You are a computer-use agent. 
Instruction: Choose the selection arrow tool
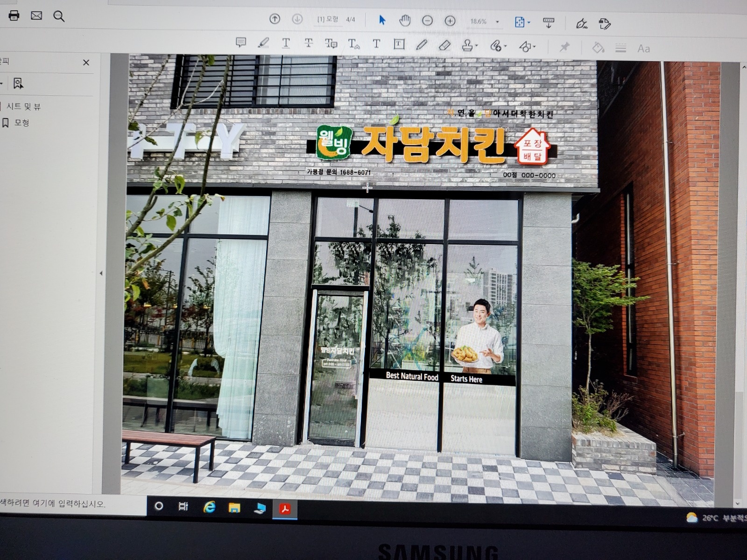(382, 20)
